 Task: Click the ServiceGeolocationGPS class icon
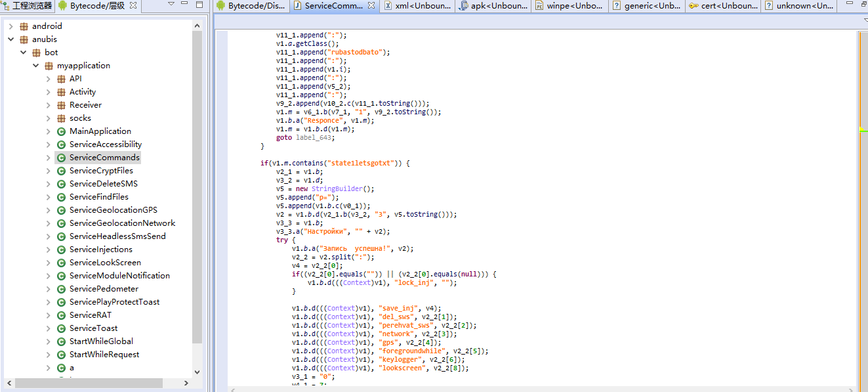click(x=62, y=210)
